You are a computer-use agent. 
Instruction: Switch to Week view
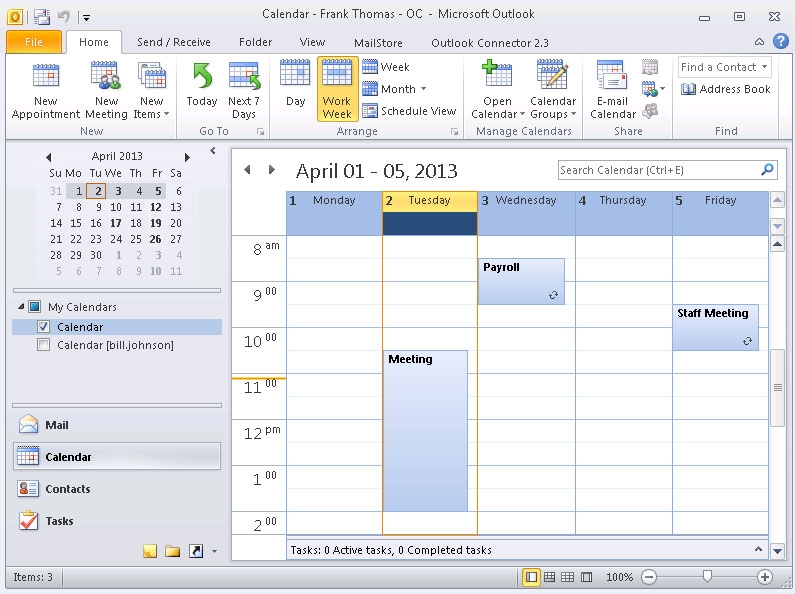click(x=386, y=67)
